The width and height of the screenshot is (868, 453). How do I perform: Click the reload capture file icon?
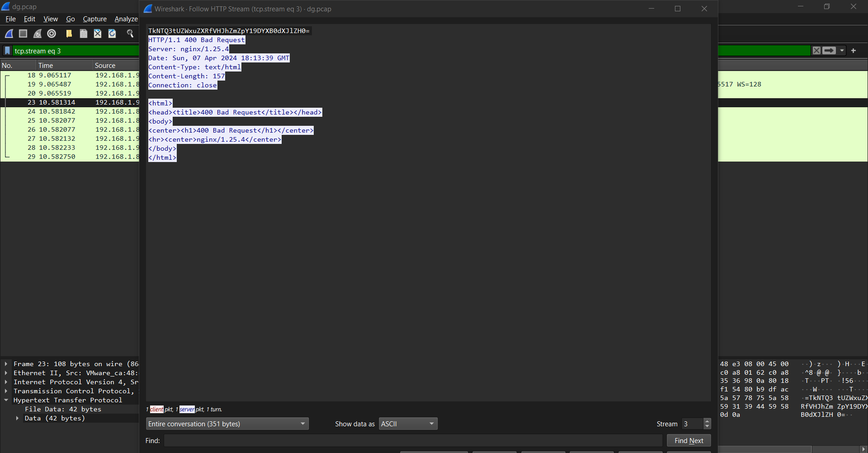(x=112, y=33)
